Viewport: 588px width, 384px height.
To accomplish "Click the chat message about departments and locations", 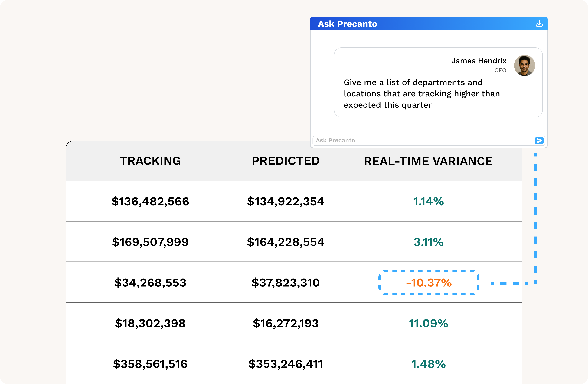I will point(421,94).
